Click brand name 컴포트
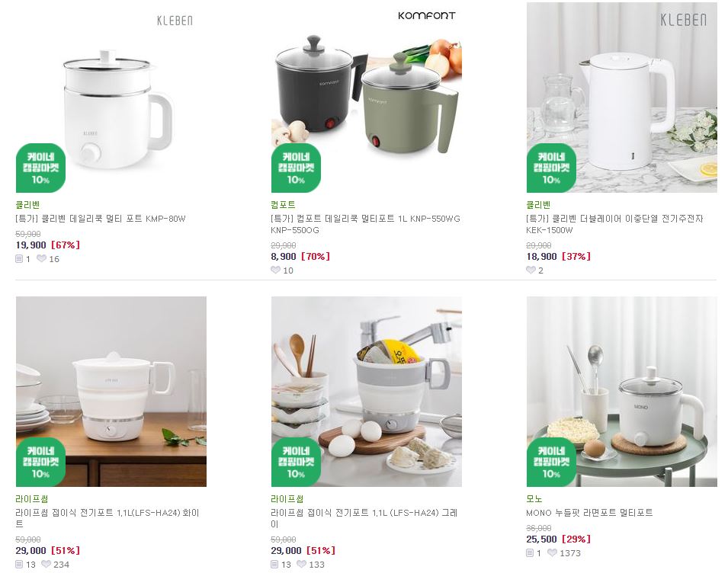This screenshot has height=573, width=728. (x=283, y=205)
